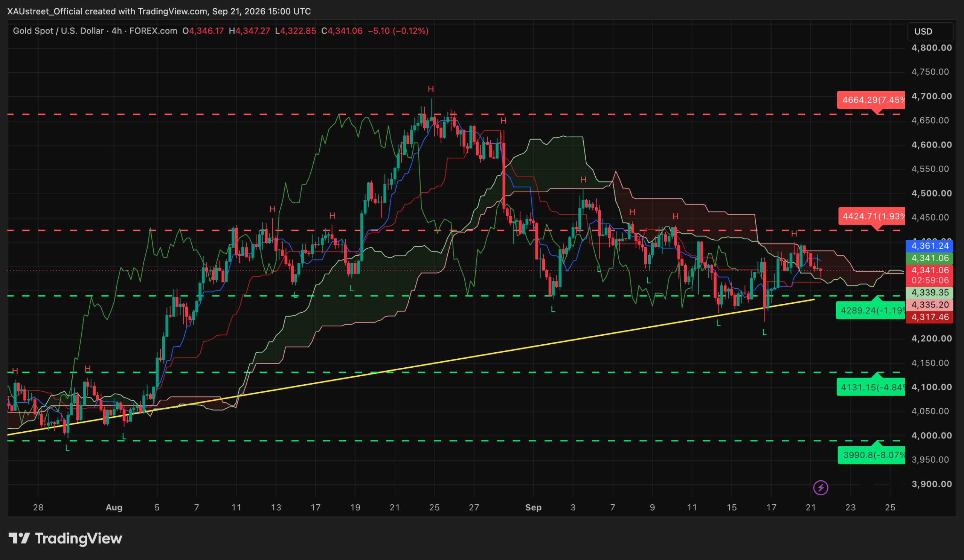Click the FOREX.com source label
This screenshot has width=964, height=560.
(x=153, y=31)
